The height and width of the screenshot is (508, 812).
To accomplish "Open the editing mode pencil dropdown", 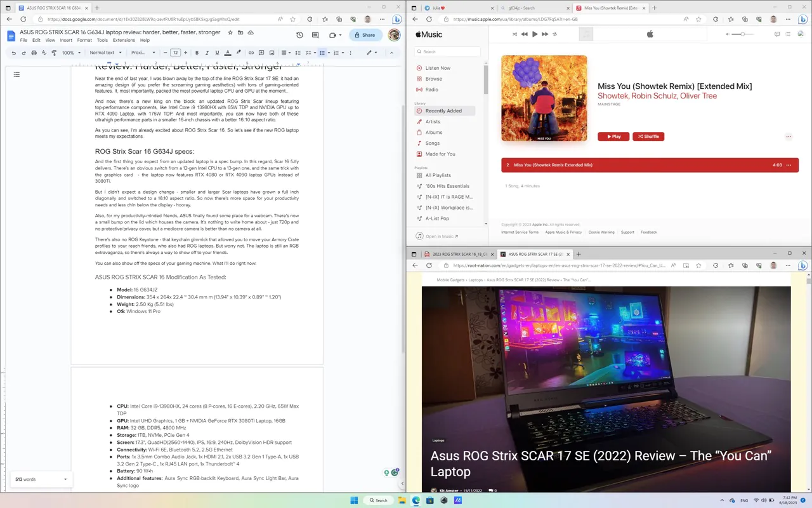I will coord(372,53).
